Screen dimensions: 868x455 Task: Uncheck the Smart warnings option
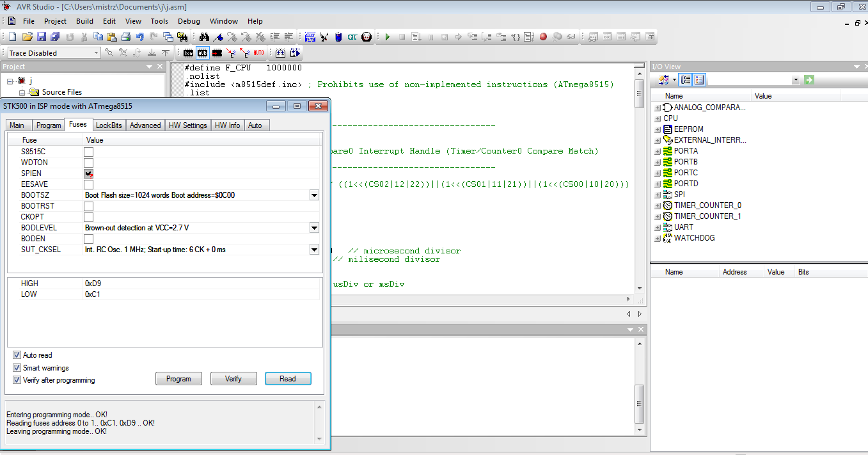[17, 368]
